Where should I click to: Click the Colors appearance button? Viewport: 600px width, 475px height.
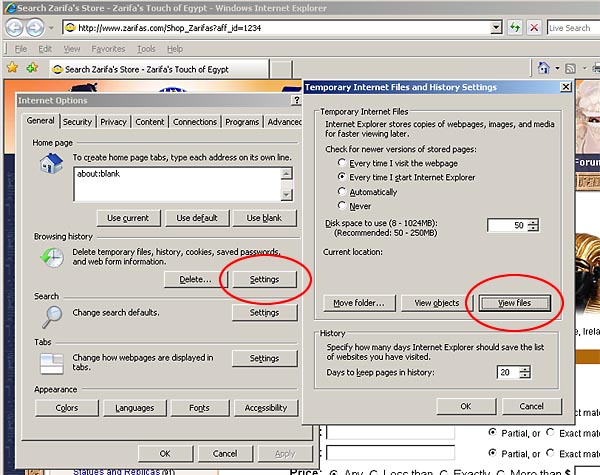[x=67, y=408]
